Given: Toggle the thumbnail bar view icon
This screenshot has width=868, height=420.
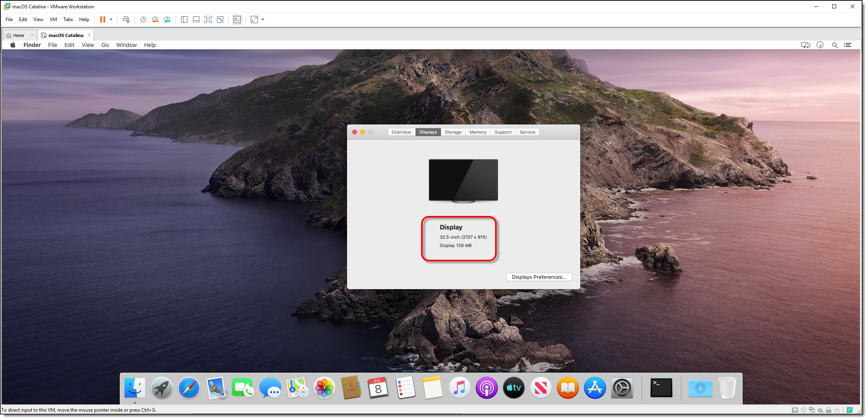Looking at the screenshot, I should [x=196, y=19].
